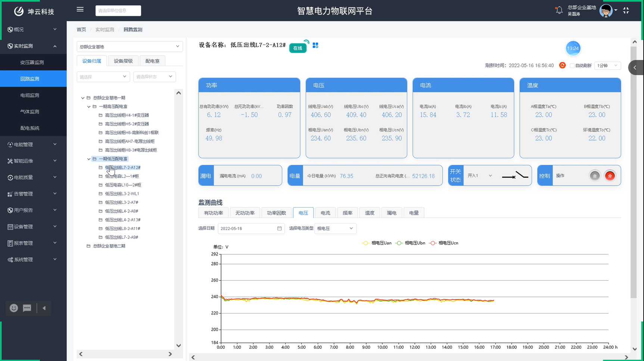Expand the 智能运维 sidebar menu
Screen dimensions: 644x361
tap(33, 161)
